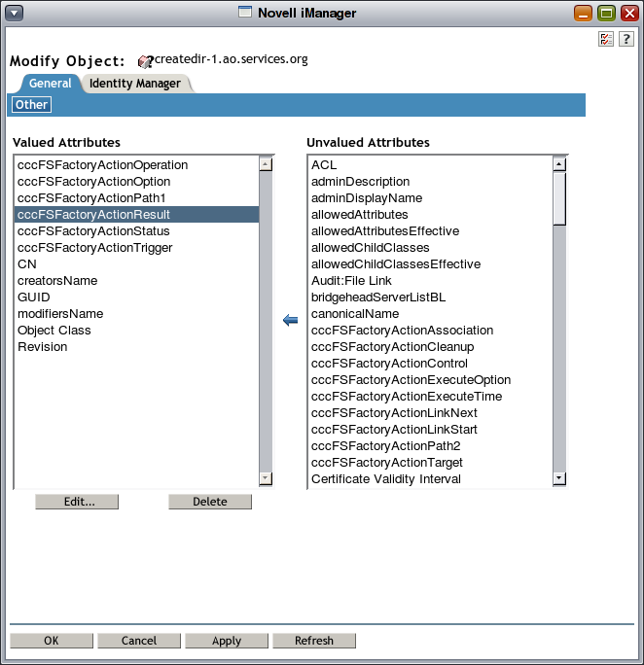Click the Edit... button
Viewport: 644px width, 665px height.
[77, 502]
